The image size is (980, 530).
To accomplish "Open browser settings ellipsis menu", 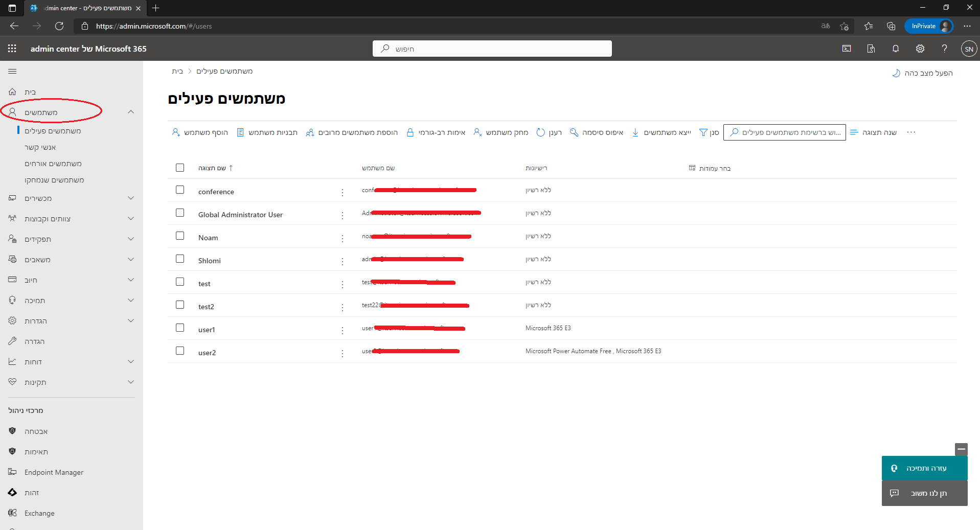I will click(967, 26).
